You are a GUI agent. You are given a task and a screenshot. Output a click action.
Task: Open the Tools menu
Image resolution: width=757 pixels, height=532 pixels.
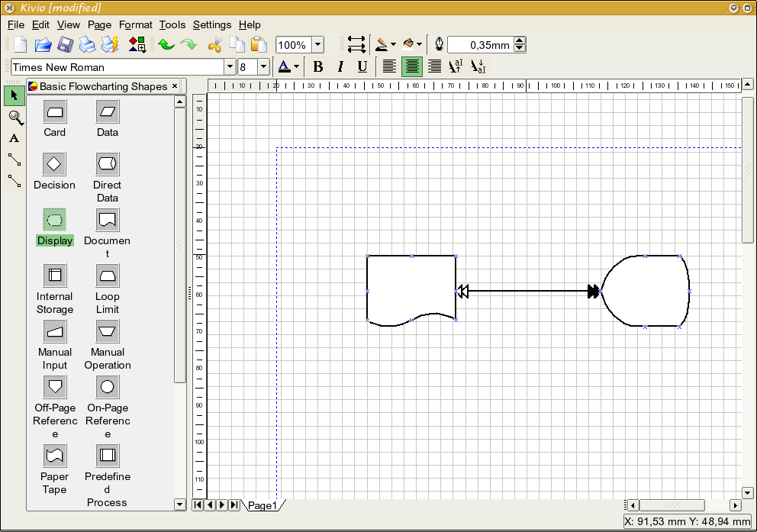point(172,24)
